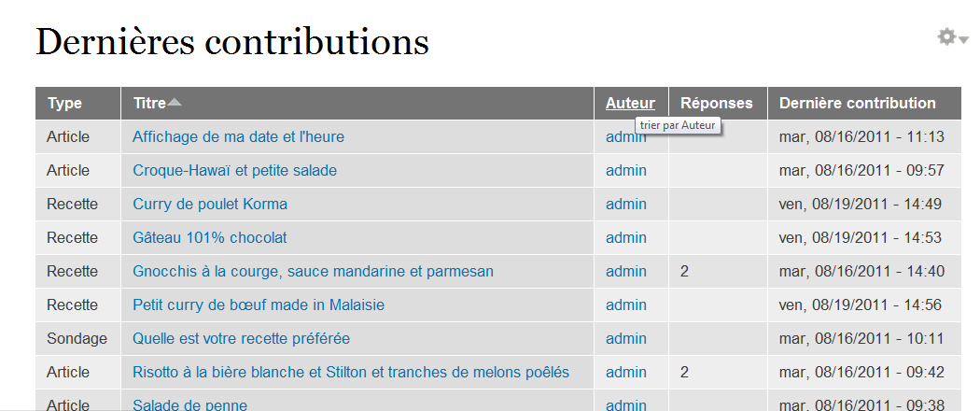Sort the table by Titre header
The width and height of the screenshot is (980, 411).
point(149,104)
